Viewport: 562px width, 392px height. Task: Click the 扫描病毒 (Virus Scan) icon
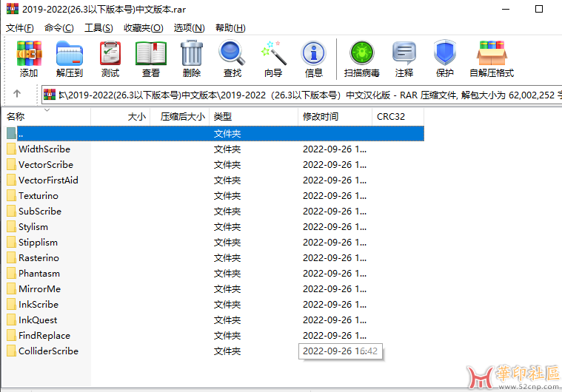(362, 53)
